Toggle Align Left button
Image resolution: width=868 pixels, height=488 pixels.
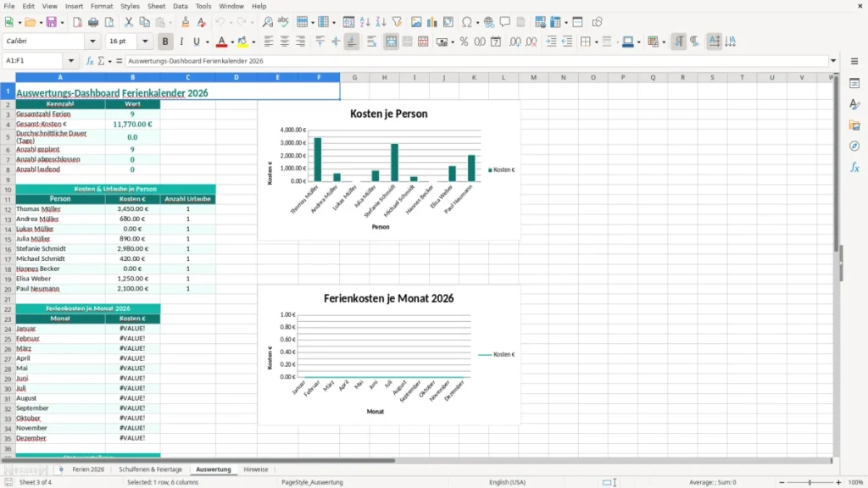[269, 42]
